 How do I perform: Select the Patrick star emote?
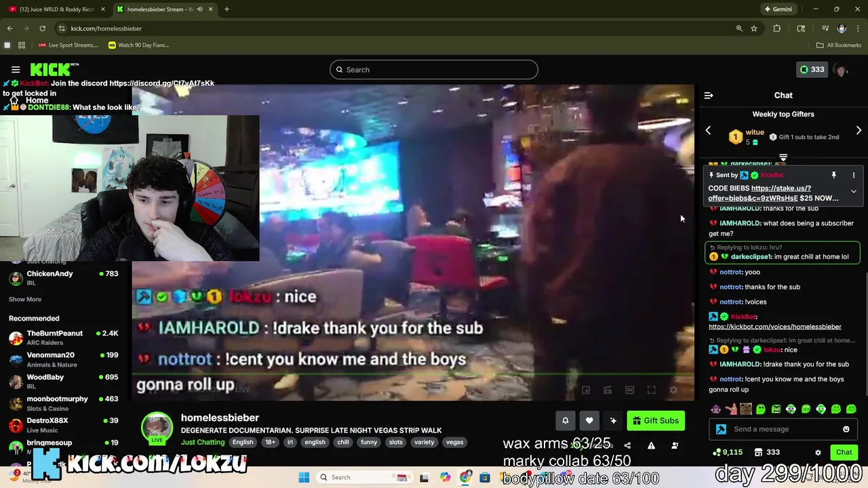731,409
